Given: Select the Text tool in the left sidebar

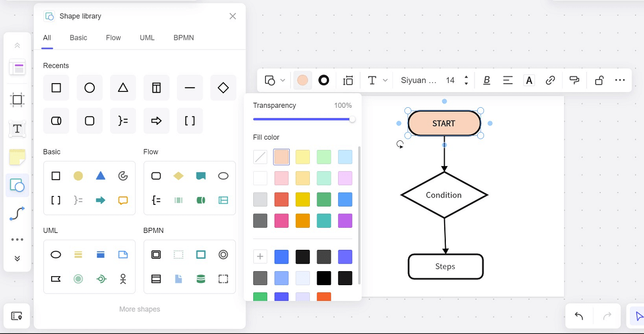Looking at the screenshot, I should click(x=17, y=129).
